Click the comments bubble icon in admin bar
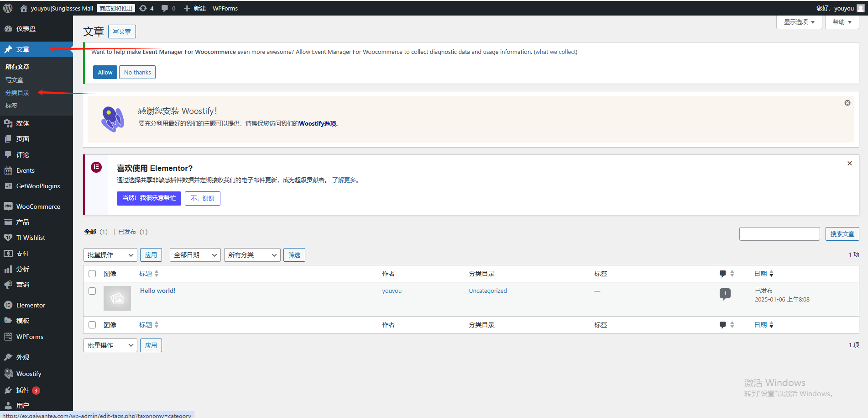868x418 pixels. click(x=165, y=8)
